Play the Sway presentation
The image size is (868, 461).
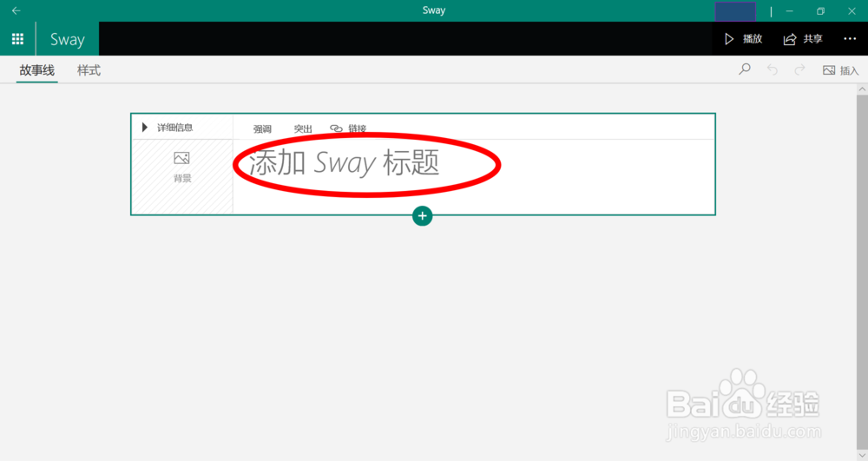point(744,39)
